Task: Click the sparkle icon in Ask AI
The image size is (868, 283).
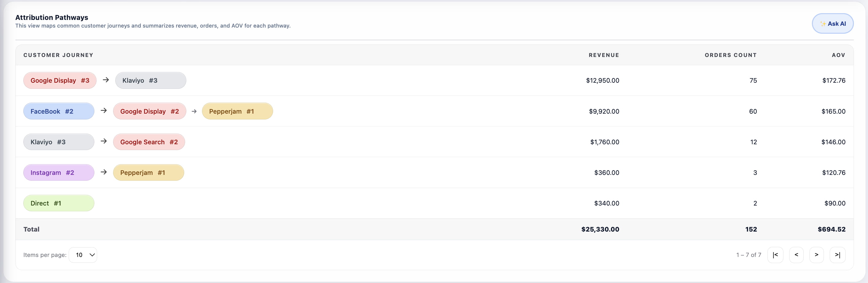Action: (x=823, y=24)
